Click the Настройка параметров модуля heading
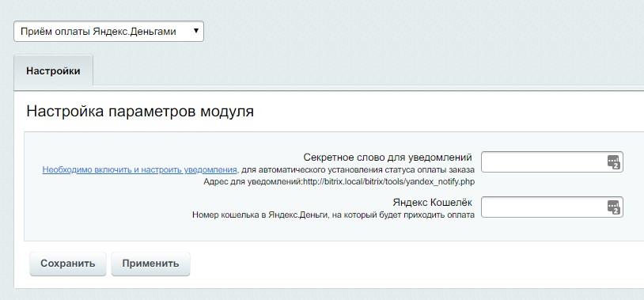644x300 pixels. click(x=140, y=112)
